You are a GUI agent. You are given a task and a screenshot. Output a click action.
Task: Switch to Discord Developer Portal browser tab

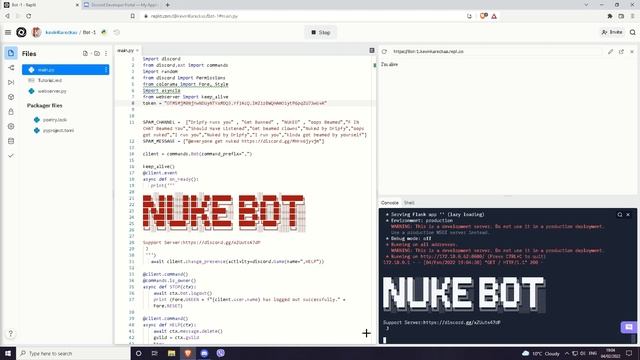121,5
